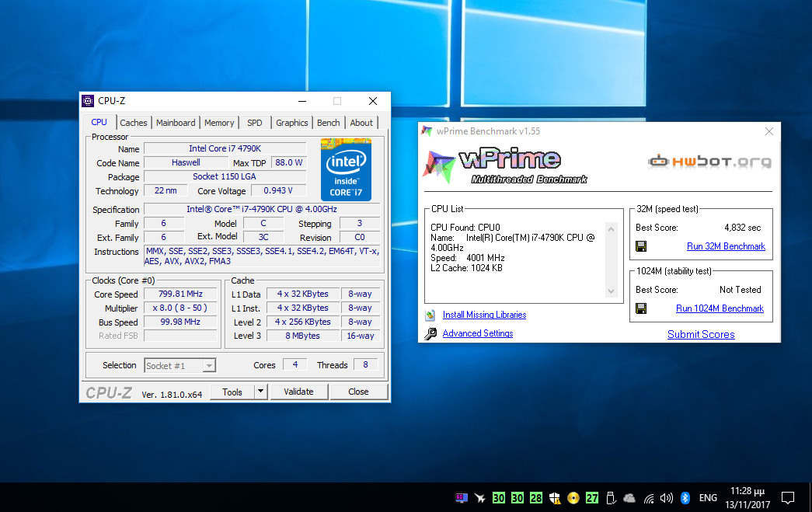Click the wrench icon beside Advanced Settings
The height and width of the screenshot is (512, 812).
[430, 334]
